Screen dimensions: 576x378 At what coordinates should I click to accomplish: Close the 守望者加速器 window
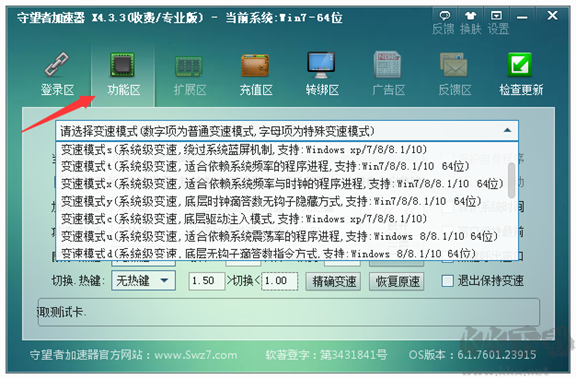[x=552, y=15]
